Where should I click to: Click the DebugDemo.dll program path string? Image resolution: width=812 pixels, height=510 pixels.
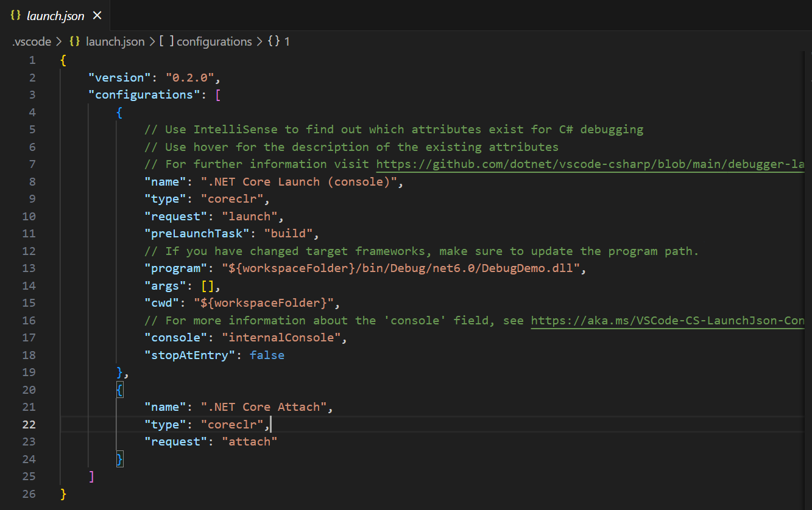click(x=401, y=268)
